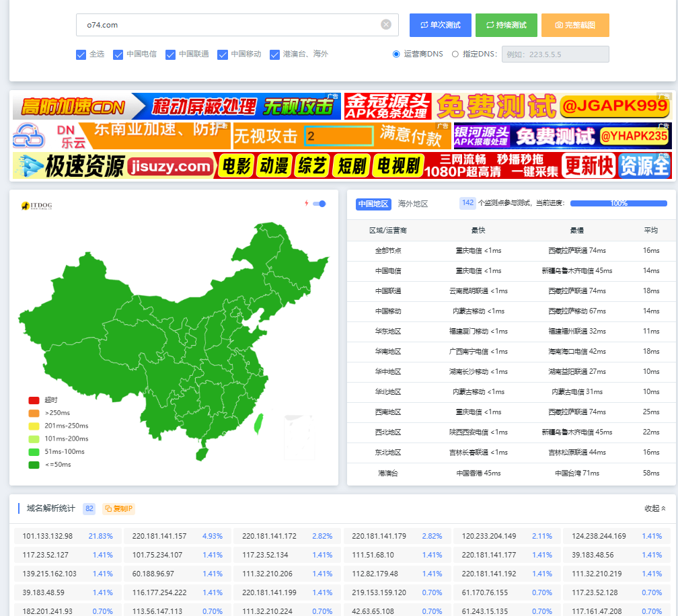Collapse the section with 收起
This screenshot has width=678, height=616.
pyautogui.click(x=654, y=508)
